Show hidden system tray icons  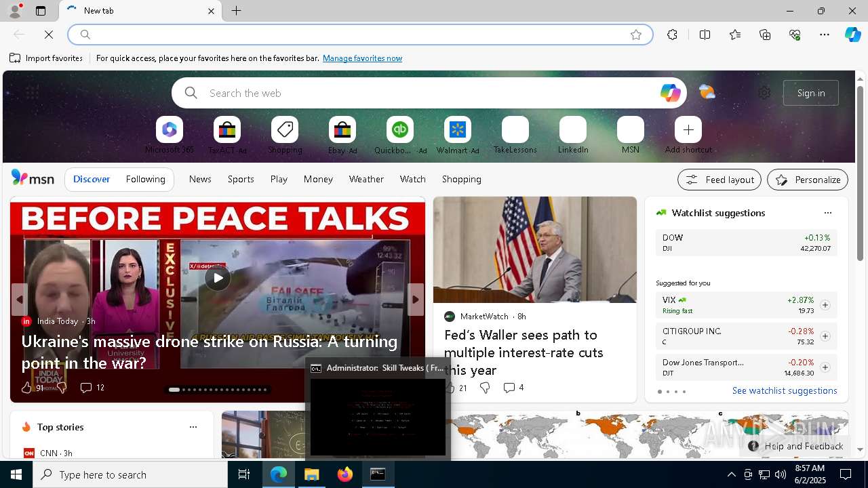click(731, 474)
